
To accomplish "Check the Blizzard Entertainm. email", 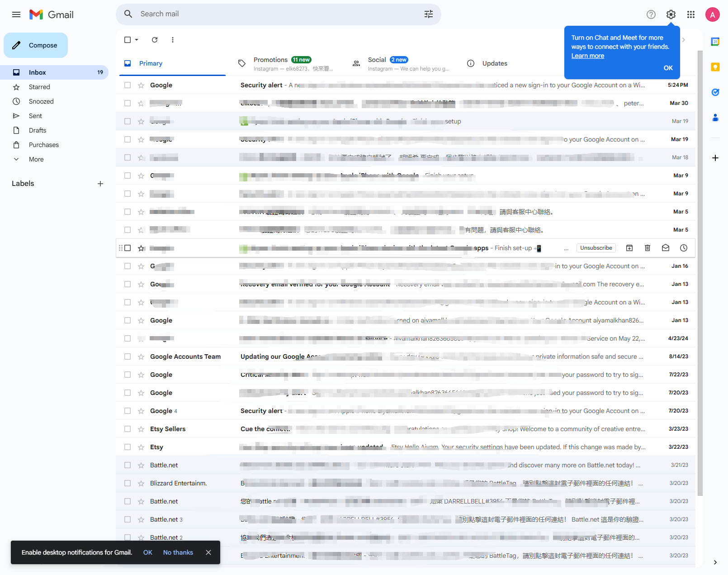I will (x=128, y=483).
